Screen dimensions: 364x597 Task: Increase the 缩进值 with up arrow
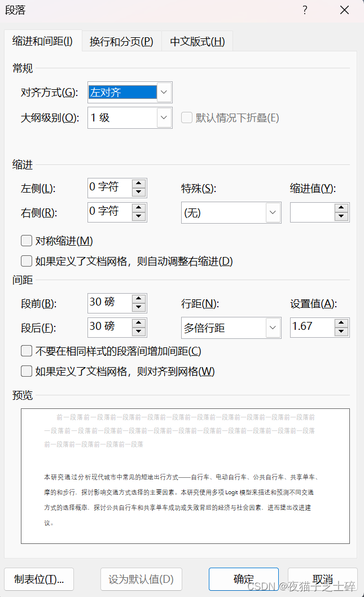(x=341, y=208)
